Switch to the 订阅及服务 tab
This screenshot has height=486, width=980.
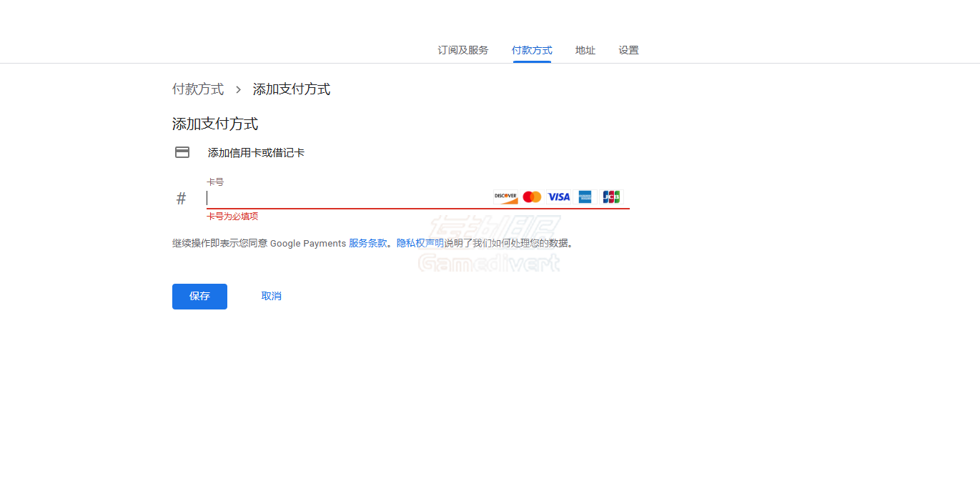point(463,50)
